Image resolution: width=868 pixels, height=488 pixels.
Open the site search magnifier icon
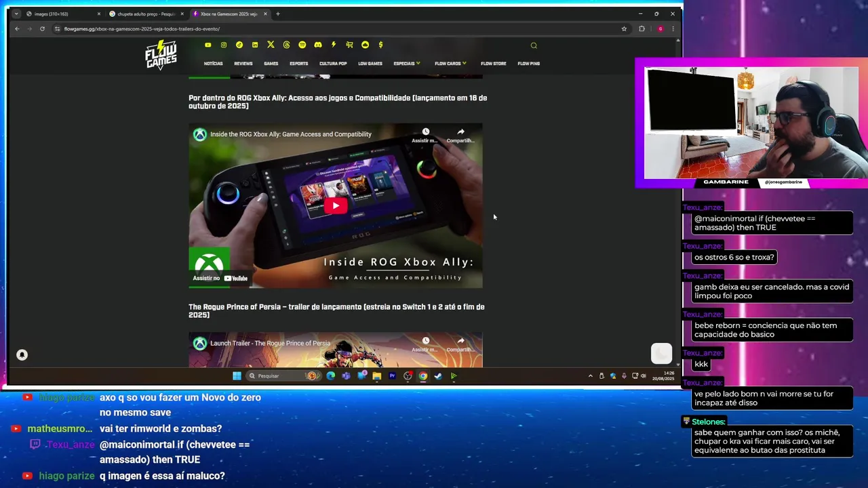tap(534, 46)
